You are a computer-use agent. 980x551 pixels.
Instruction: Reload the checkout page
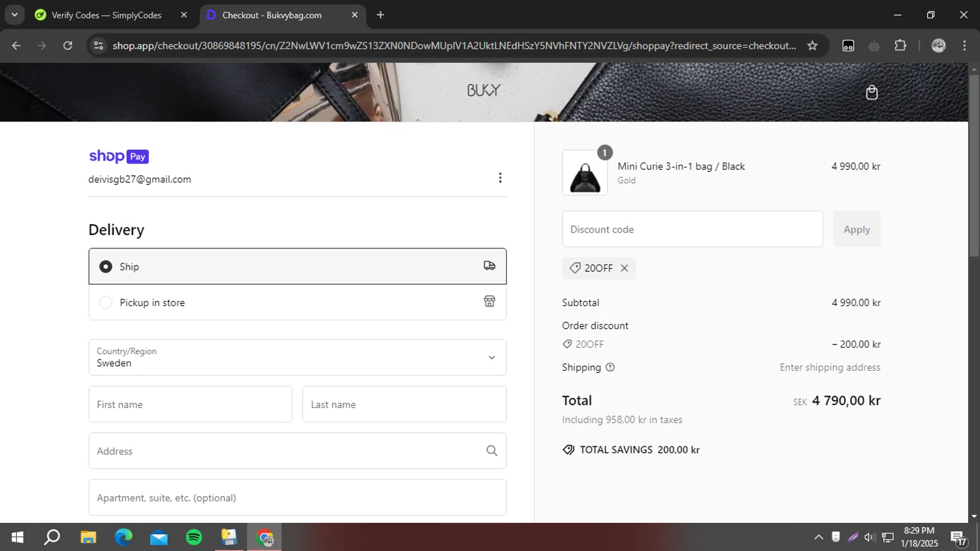[x=68, y=46]
